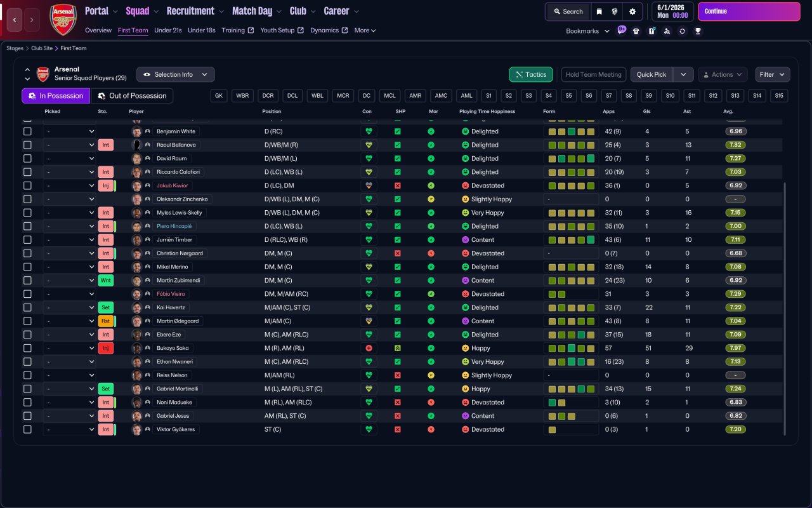Image resolution: width=812 pixels, height=508 pixels.
Task: Select Gabriel Martinelli's row checkbox
Action: click(x=27, y=389)
